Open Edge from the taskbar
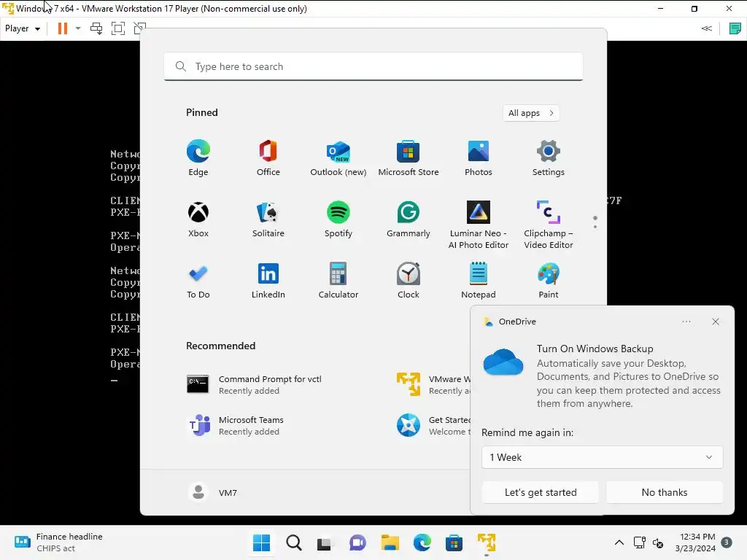Screen dimensions: 747x560 tap(422, 542)
